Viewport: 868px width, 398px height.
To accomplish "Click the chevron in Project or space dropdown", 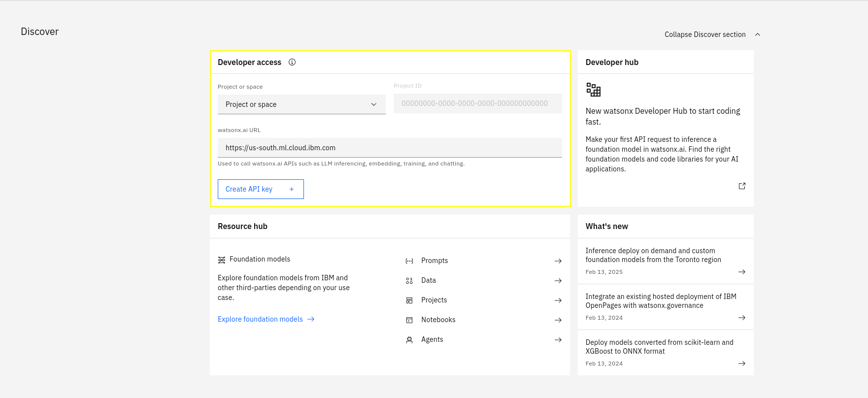I will click(x=374, y=104).
